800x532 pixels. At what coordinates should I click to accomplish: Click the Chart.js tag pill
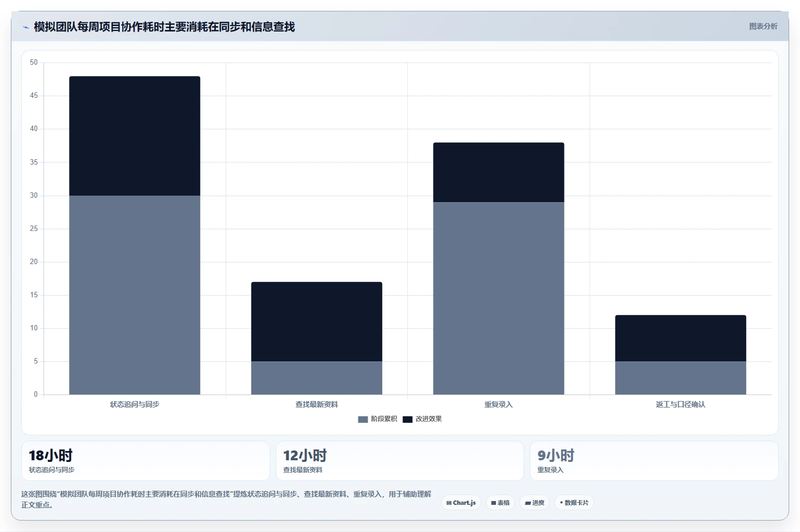click(461, 503)
